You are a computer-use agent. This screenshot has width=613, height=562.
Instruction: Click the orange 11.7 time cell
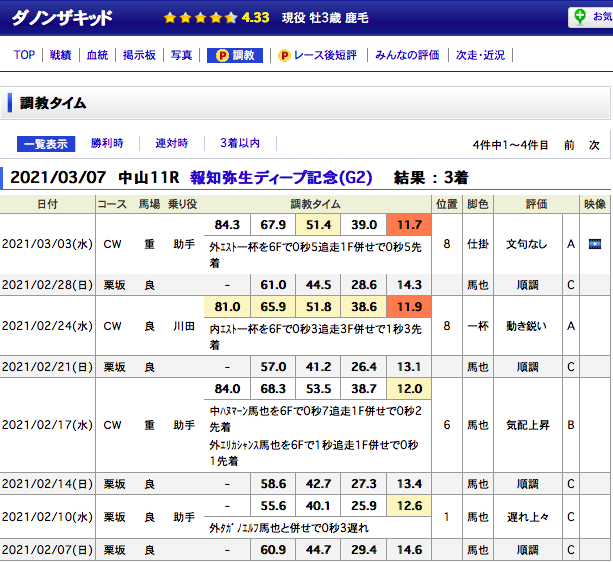409,225
